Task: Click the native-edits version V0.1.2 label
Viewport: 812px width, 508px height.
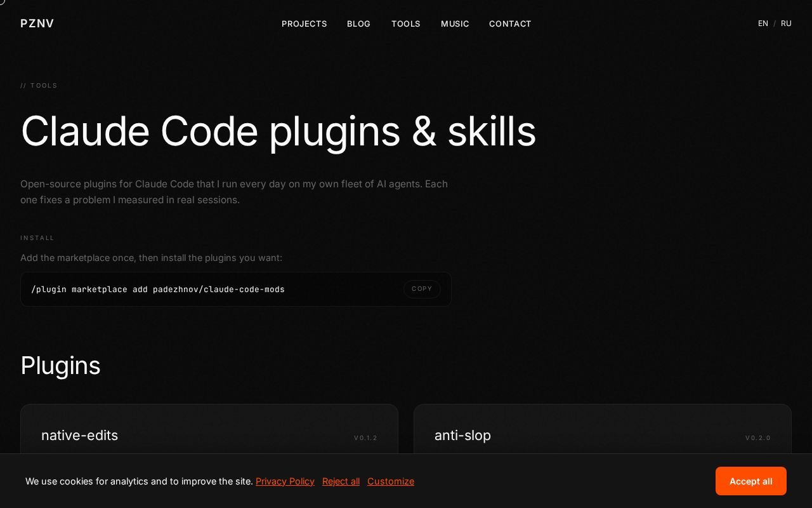Action: (x=366, y=438)
